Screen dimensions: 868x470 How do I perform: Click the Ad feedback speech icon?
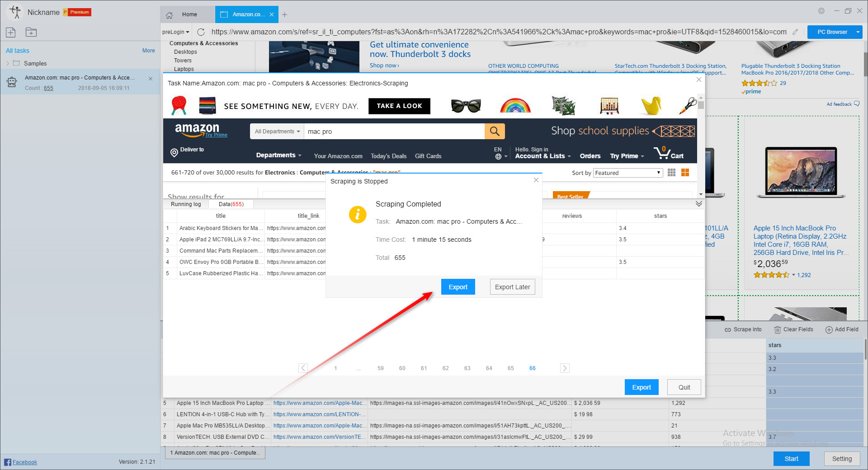(857, 104)
